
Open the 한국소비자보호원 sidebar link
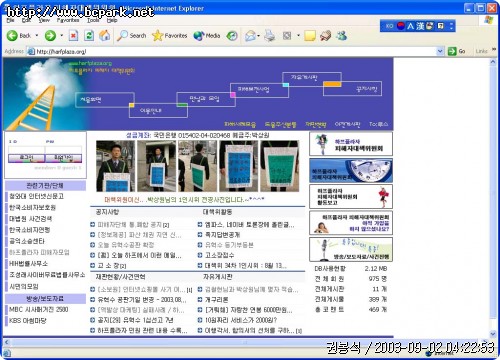(32, 207)
